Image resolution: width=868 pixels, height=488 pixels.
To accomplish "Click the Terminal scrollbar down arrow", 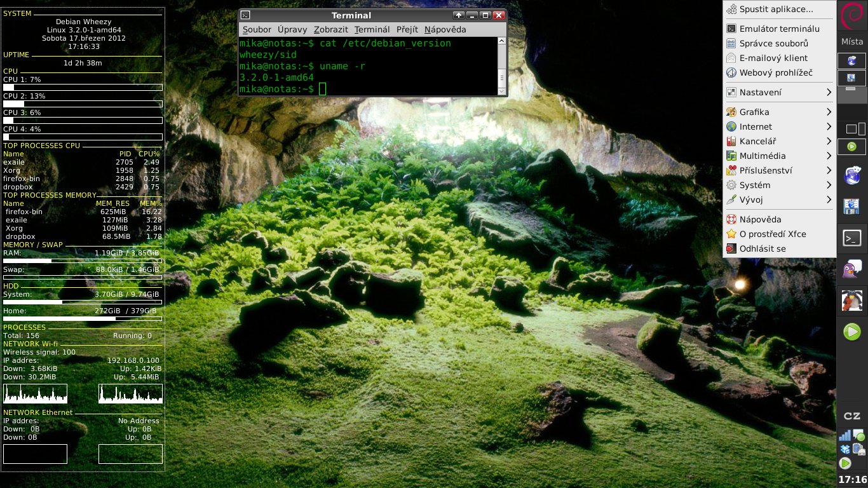I will coord(501,91).
